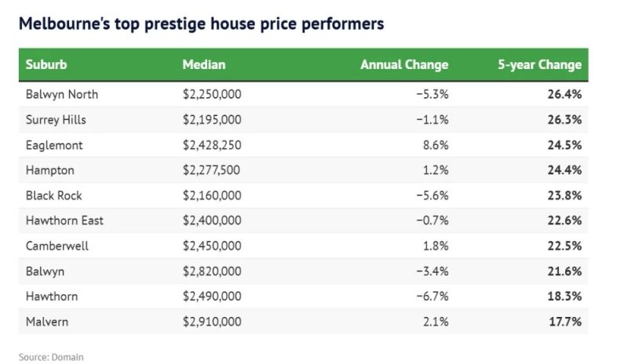Select the Surrey Hills row name
Viewport: 628px width, 364px height.
(56, 120)
